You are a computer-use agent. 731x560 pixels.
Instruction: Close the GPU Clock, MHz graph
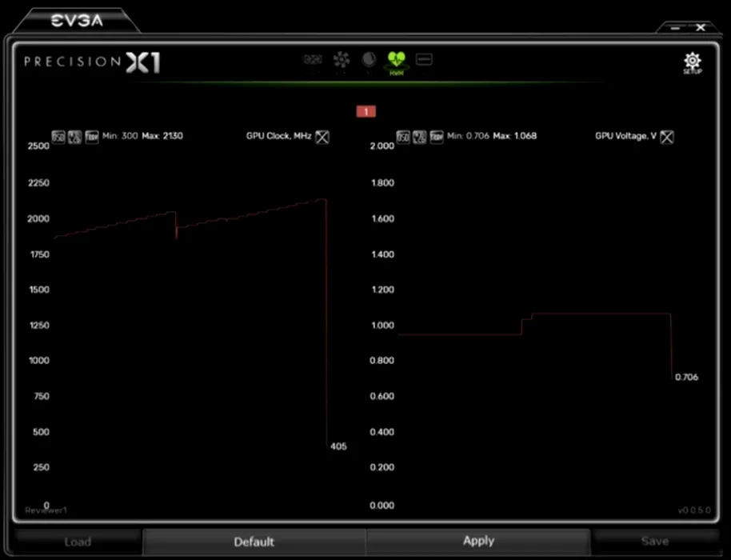coord(322,137)
